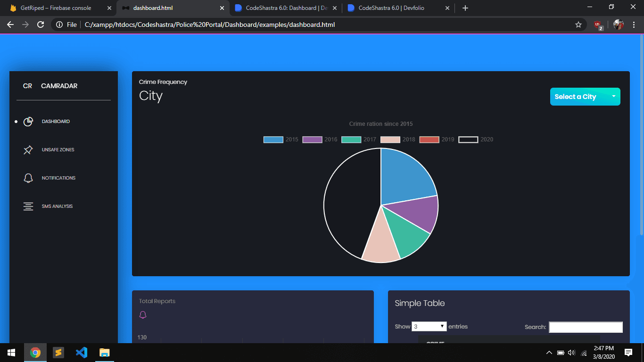Click the CR logo abbreviation
The width and height of the screenshot is (644, 362).
tap(27, 86)
